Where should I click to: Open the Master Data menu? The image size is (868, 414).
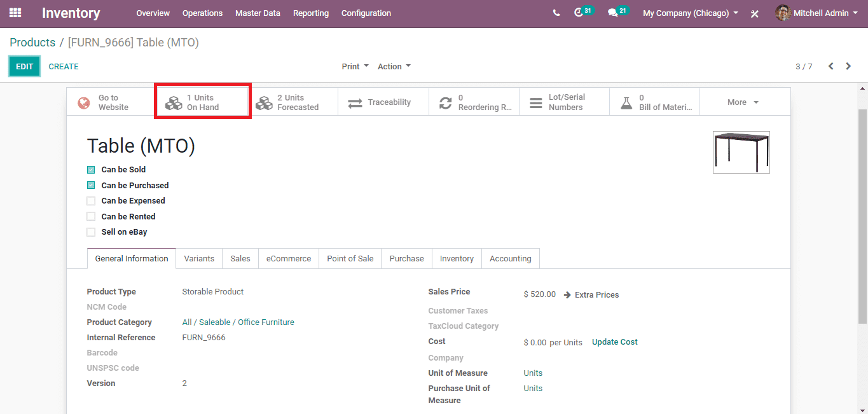click(x=258, y=13)
